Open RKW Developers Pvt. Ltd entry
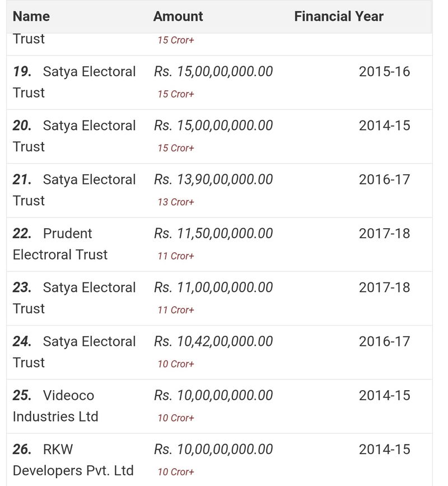Screen dimensions: 448x486 click(73, 460)
